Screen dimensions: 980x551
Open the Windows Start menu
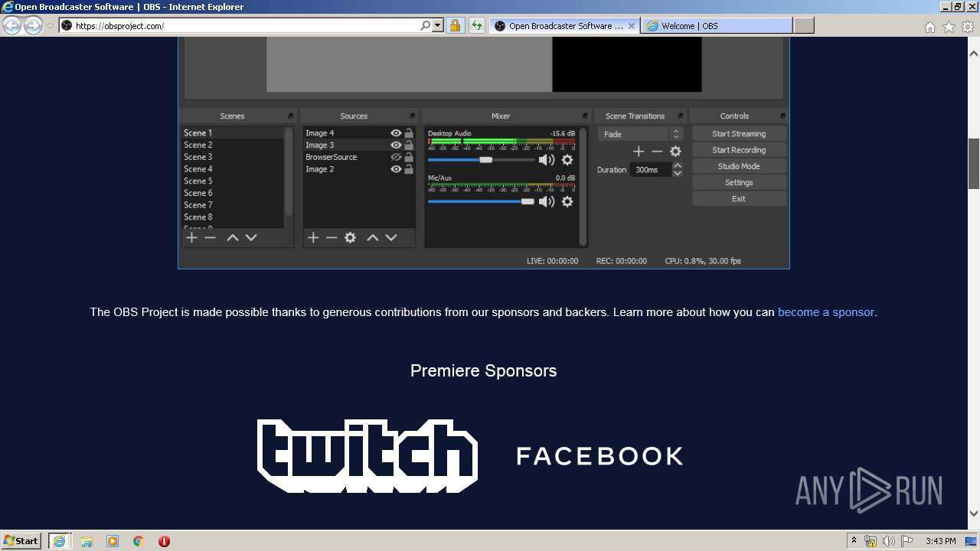(21, 541)
